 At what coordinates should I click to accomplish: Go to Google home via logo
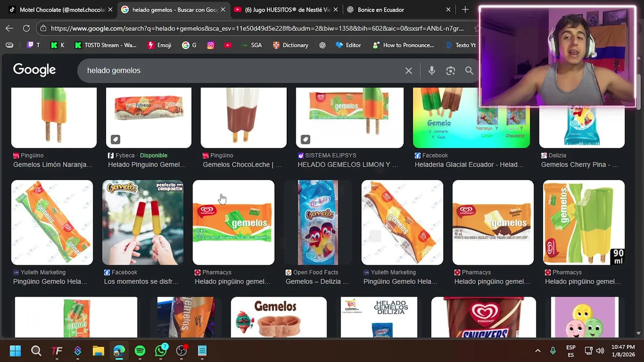(34, 70)
